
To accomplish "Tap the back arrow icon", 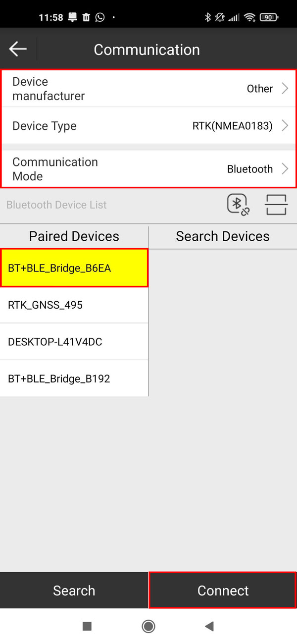I will [18, 49].
